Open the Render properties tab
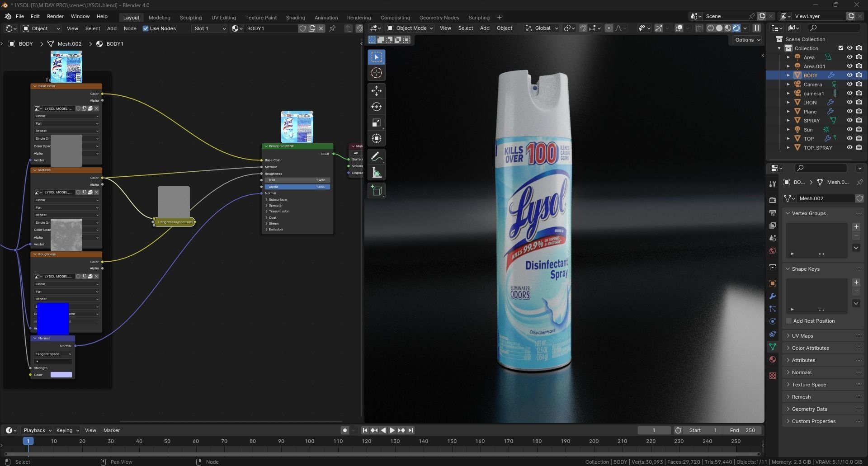868x466 pixels. pyautogui.click(x=772, y=200)
